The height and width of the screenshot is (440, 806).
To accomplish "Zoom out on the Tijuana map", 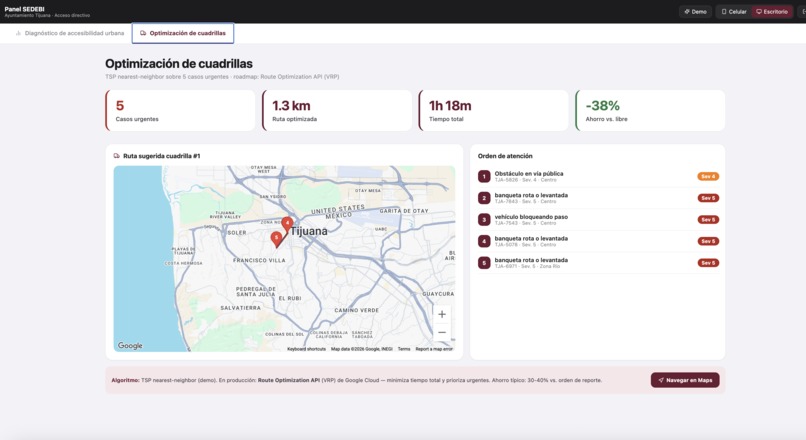I will [442, 332].
